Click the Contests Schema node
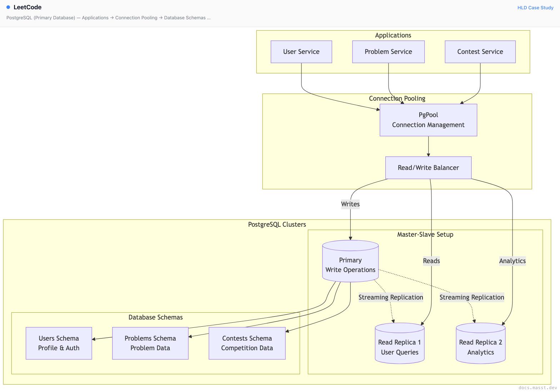Viewport: 560px width, 392px height. [x=247, y=343]
